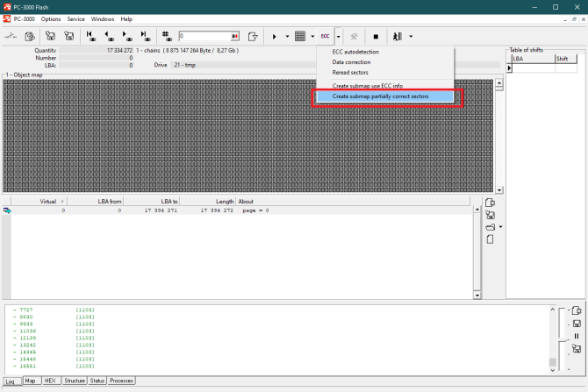Click the Shift header in Table of shifts
Image resolution: width=588 pixels, height=392 pixels.
click(566, 59)
